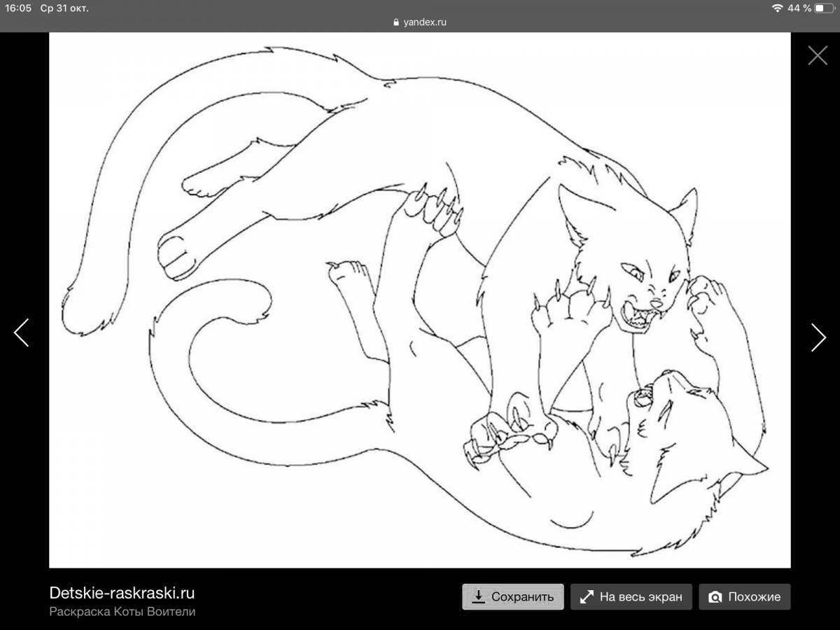Screen dimensions: 840x630
Task: Click the caption Раскраска Коты Воители
Action: click(x=122, y=612)
